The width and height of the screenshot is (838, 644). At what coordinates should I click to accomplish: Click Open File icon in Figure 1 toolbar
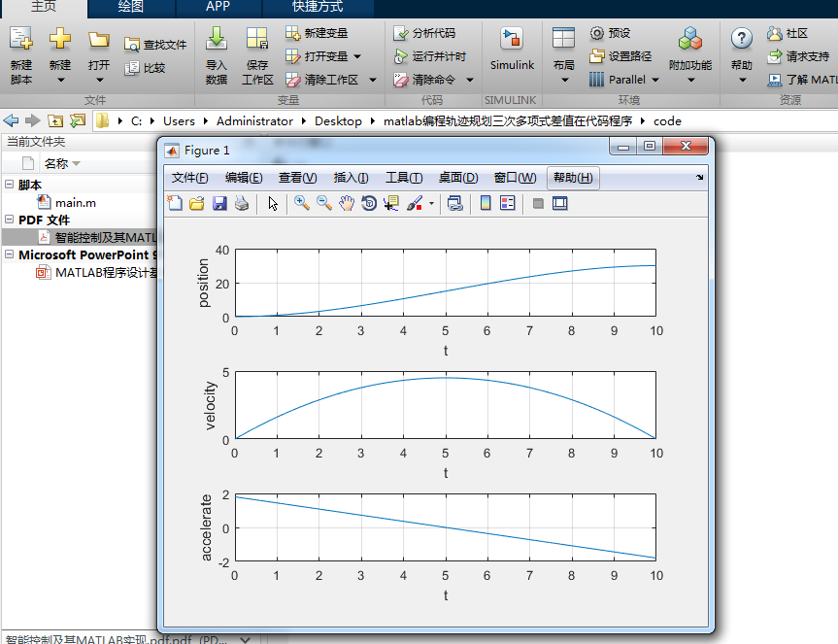tap(197, 204)
